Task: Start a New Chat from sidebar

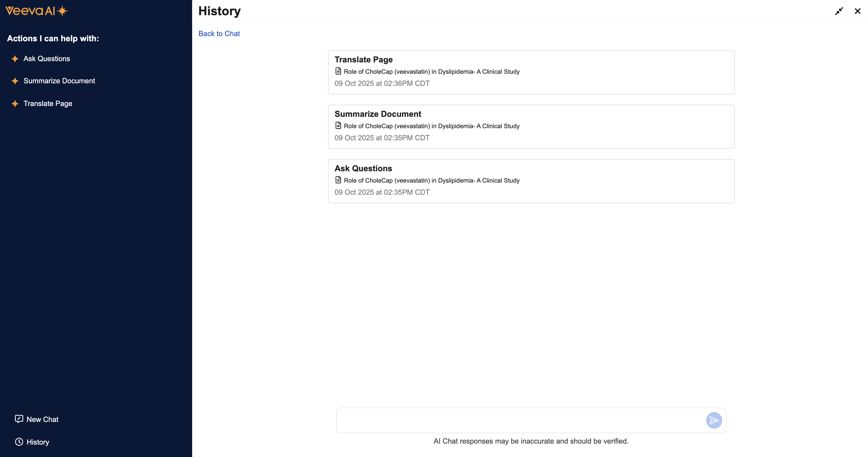Action: coord(43,420)
